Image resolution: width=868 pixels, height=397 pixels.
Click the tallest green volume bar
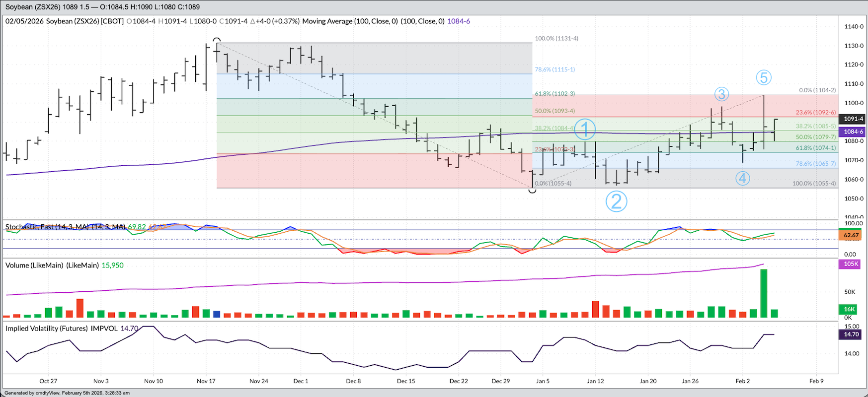(x=764, y=293)
